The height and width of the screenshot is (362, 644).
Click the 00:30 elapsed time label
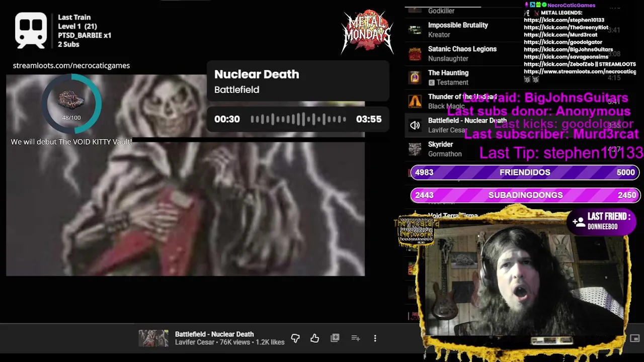[x=227, y=119]
